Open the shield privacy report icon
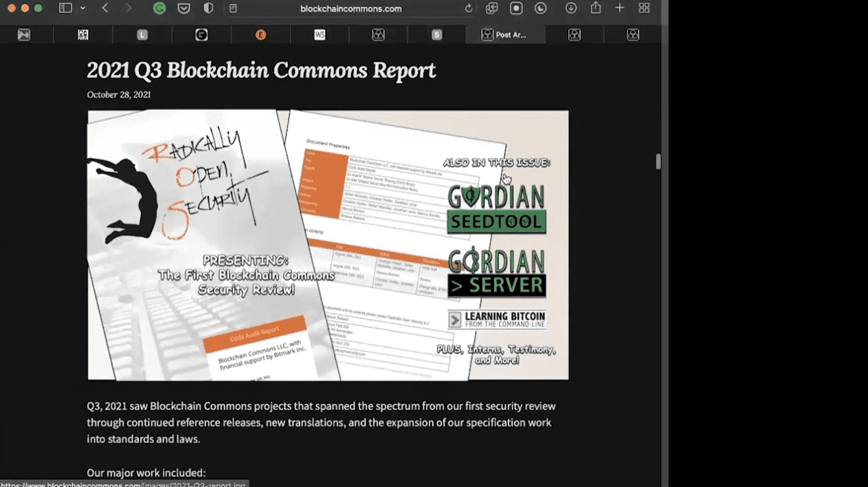Screen dimensions: 868x487 coord(208,8)
